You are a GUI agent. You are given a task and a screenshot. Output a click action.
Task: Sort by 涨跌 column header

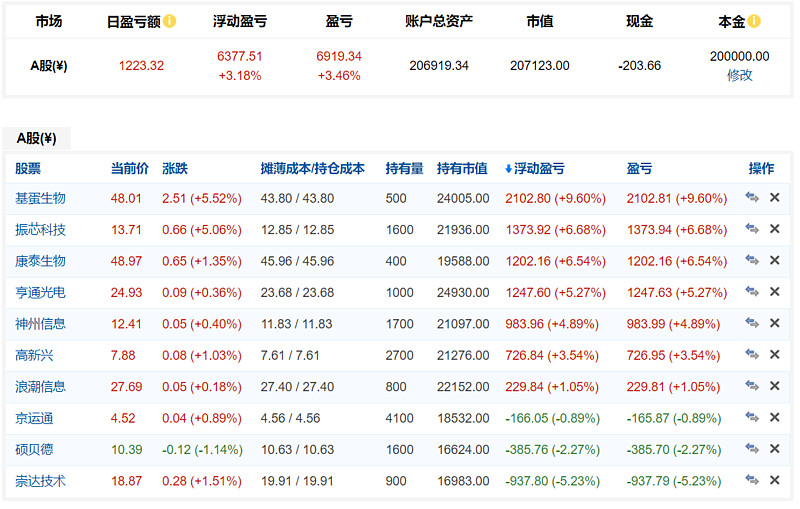(175, 168)
